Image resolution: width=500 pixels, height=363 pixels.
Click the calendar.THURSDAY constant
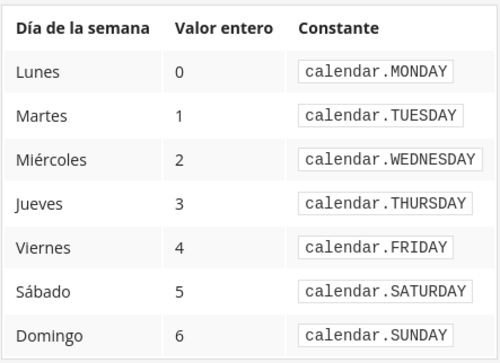[385, 204]
